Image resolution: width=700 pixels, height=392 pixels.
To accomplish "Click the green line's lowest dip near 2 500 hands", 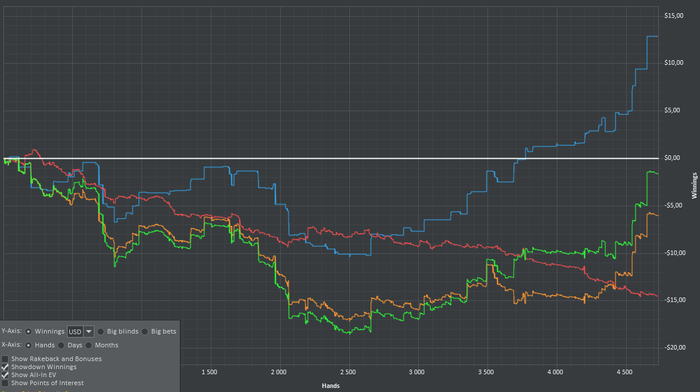I will coord(349,333).
